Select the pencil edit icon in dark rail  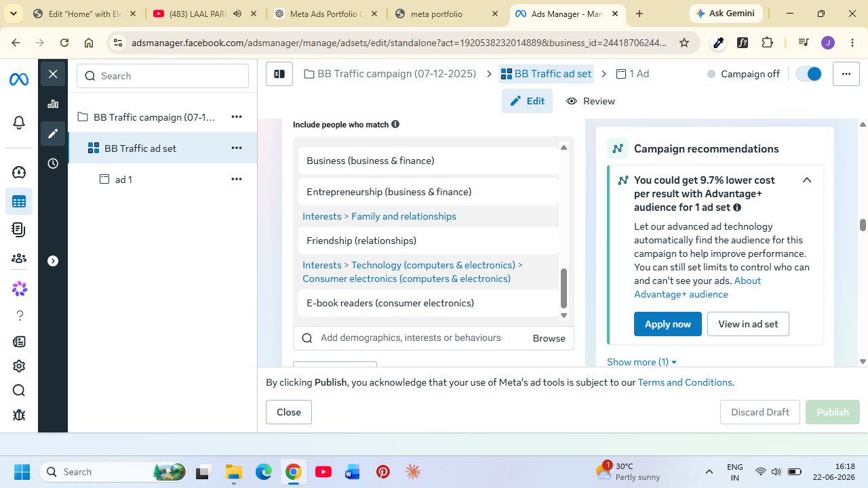point(53,134)
